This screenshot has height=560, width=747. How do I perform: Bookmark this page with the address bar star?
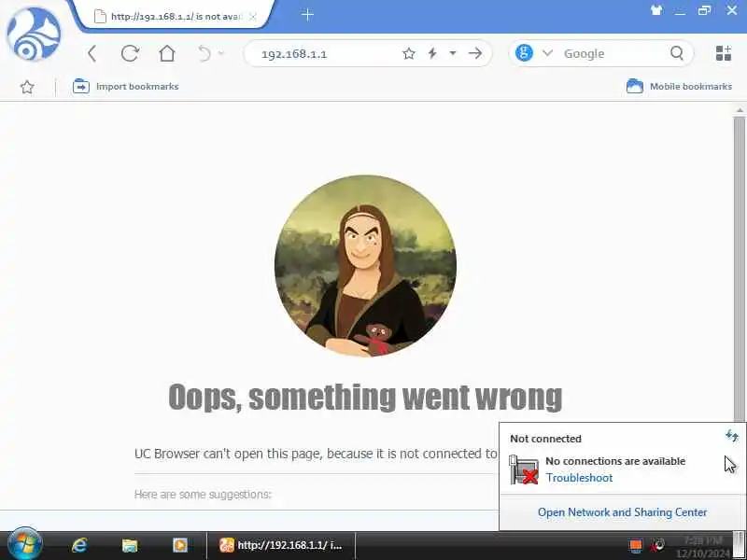pos(408,53)
